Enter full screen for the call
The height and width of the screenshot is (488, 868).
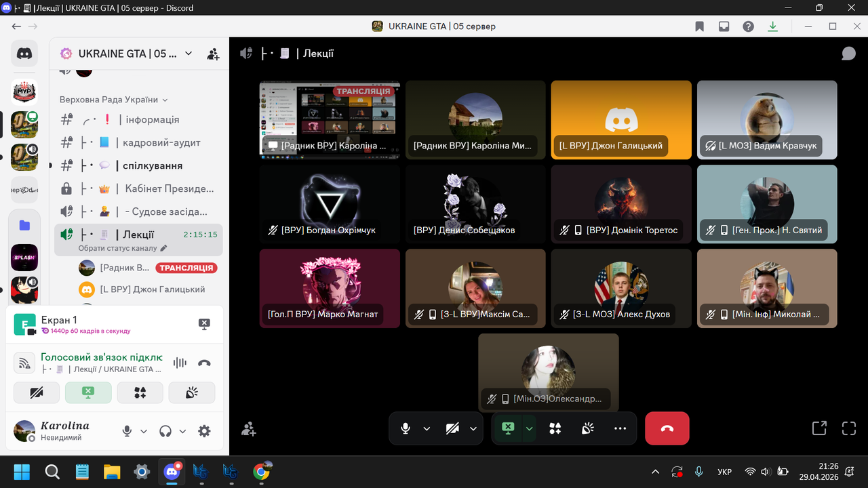click(848, 428)
